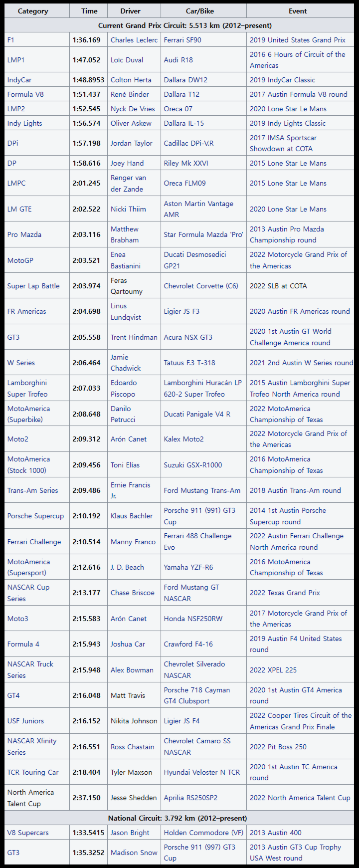Open the Trans-Am Series link

(x=33, y=490)
